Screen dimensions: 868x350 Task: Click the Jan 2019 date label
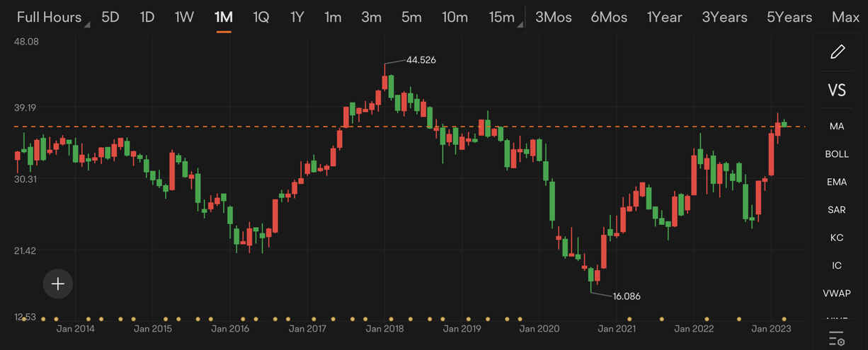click(462, 329)
